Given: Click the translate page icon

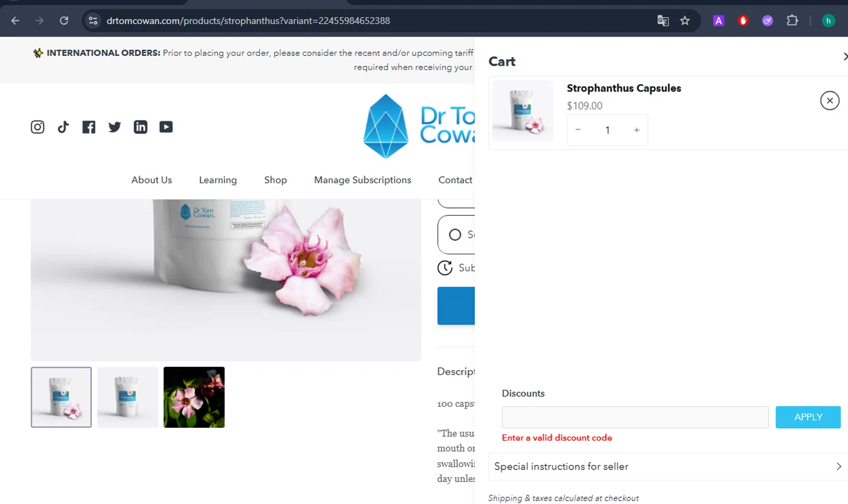Looking at the screenshot, I should pyautogui.click(x=663, y=21).
